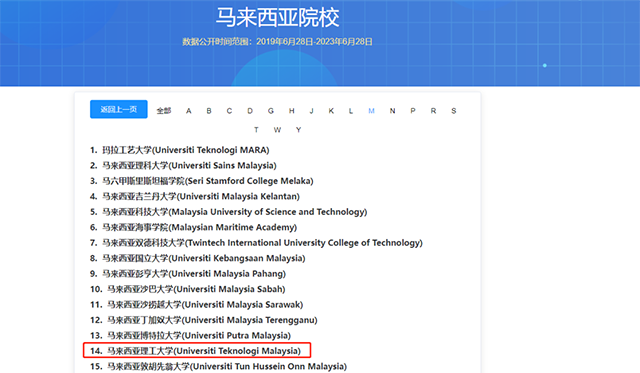Open Twintech International University College link
Screen dimensions: 640x373
(x=262, y=243)
